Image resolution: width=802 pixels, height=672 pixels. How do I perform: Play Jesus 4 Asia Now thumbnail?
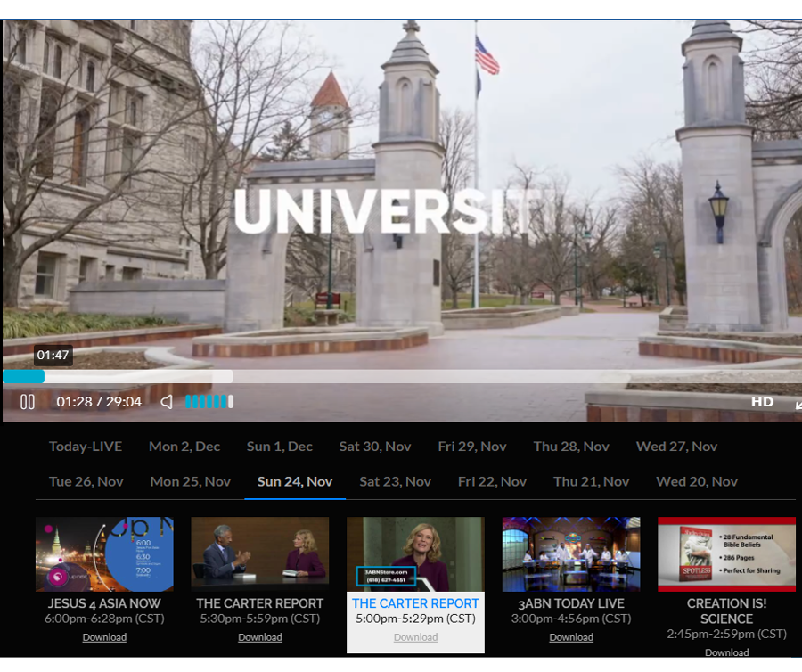(104, 554)
